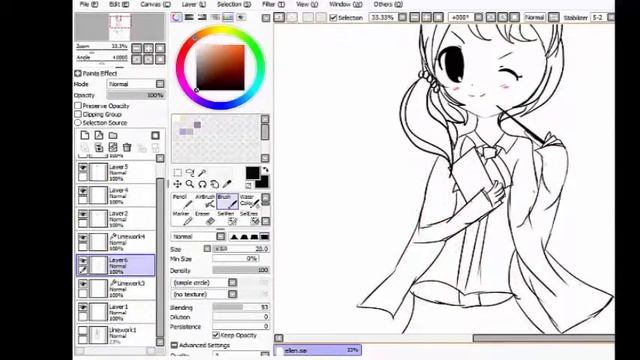The height and width of the screenshot is (360, 640).
Task: Uncheck Keep Opacity checkbox
Action: 216,335
